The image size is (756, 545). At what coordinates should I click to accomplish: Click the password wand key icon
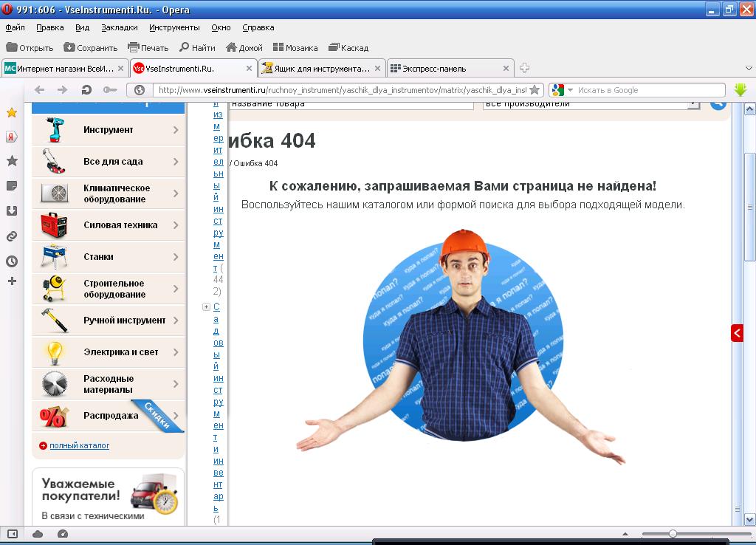[110, 89]
